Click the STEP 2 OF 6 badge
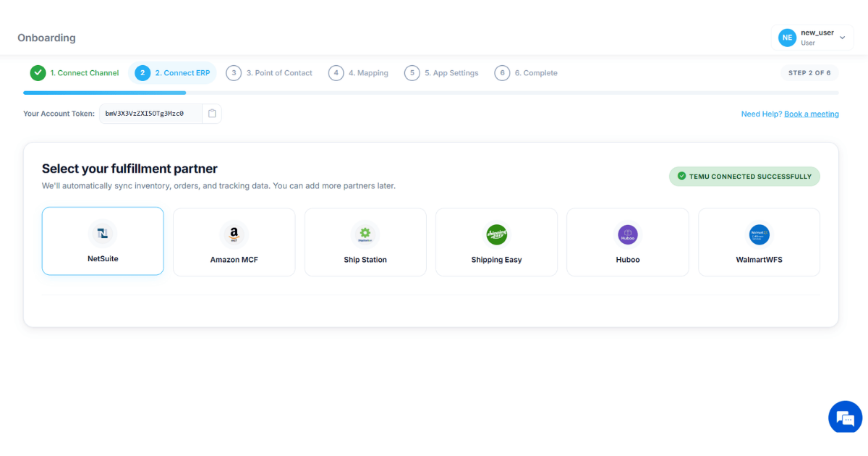 (x=809, y=73)
